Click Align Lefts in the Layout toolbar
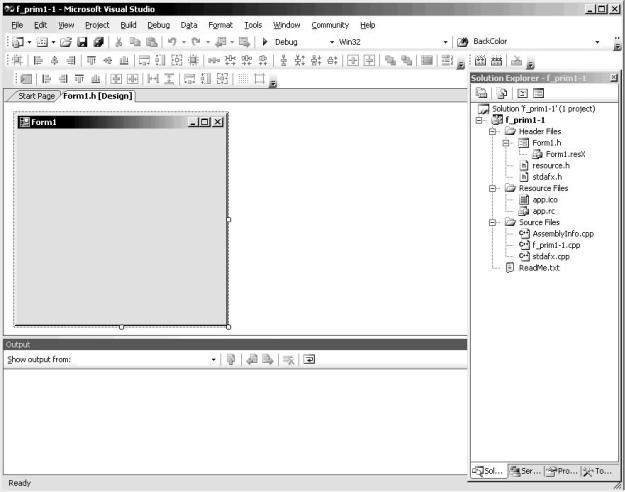 pyautogui.click(x=38, y=60)
